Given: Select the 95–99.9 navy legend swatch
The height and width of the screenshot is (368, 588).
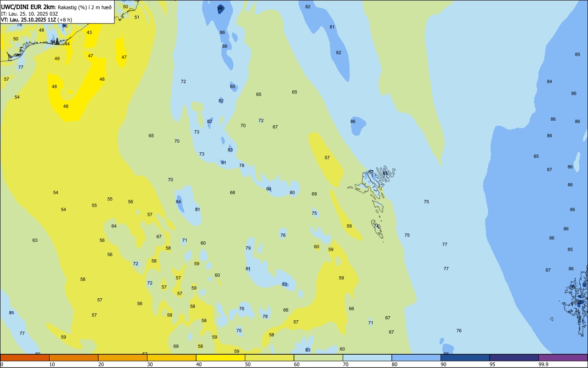Looking at the screenshot, I should pos(514,357).
